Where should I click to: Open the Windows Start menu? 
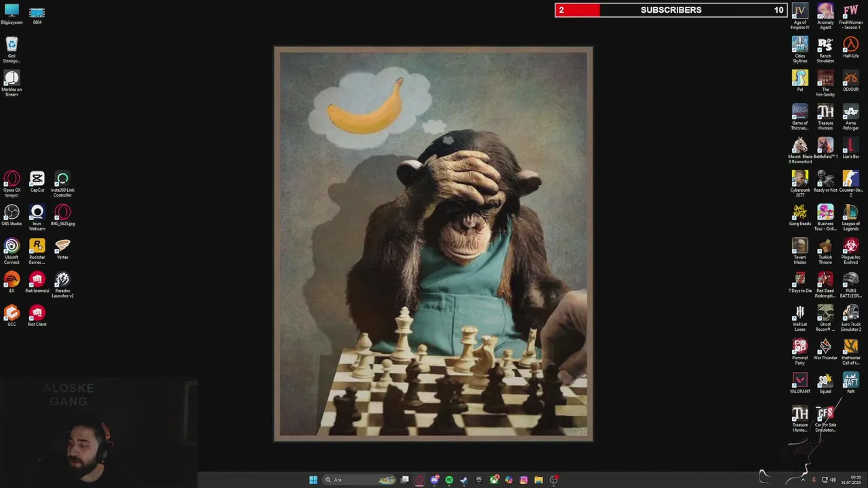click(313, 480)
